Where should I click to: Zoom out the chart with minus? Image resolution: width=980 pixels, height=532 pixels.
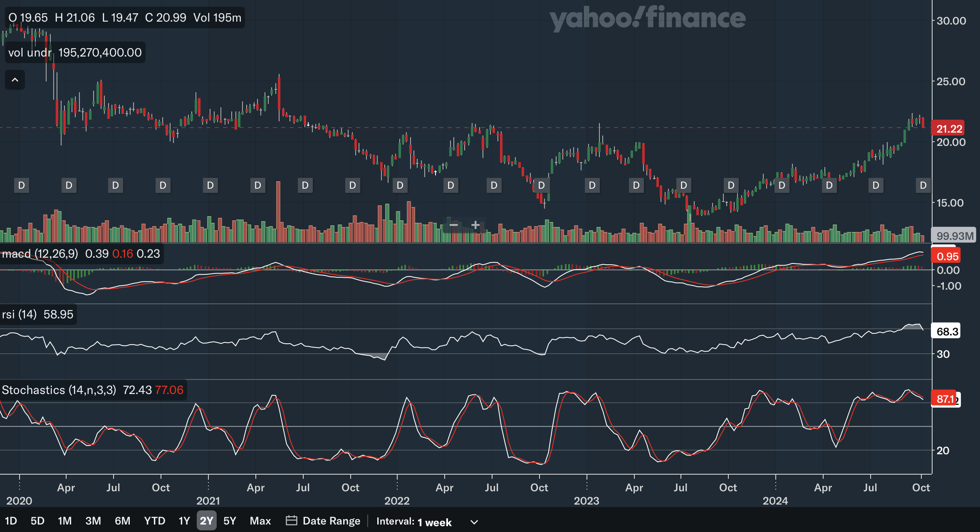(453, 225)
